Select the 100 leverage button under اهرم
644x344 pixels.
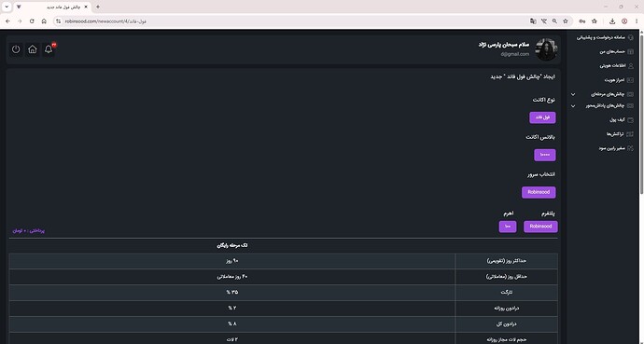tap(508, 227)
